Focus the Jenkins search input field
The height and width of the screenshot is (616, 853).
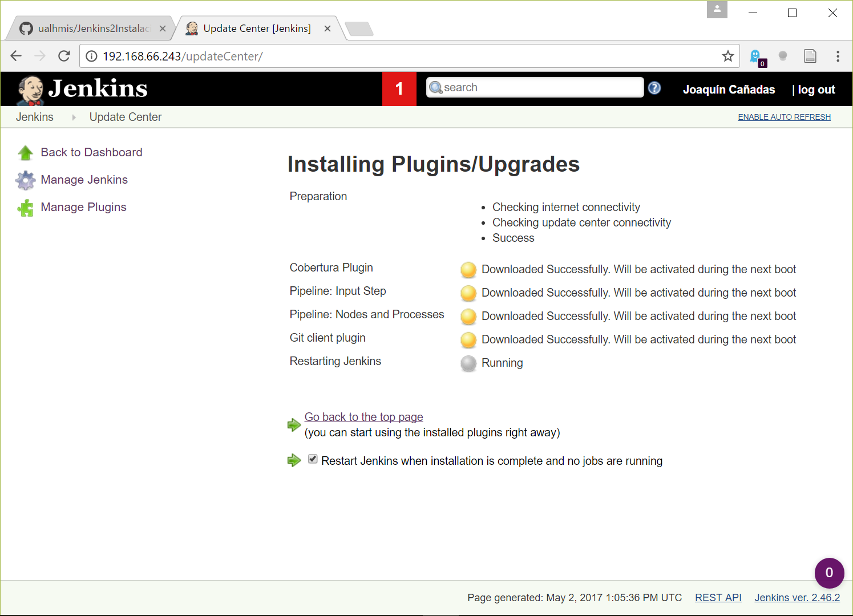[535, 87]
